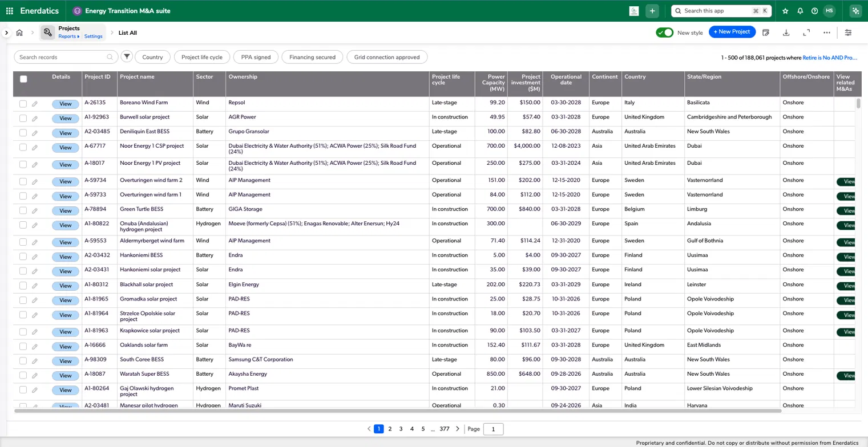Open the Reports menu under Projects

click(x=68, y=36)
